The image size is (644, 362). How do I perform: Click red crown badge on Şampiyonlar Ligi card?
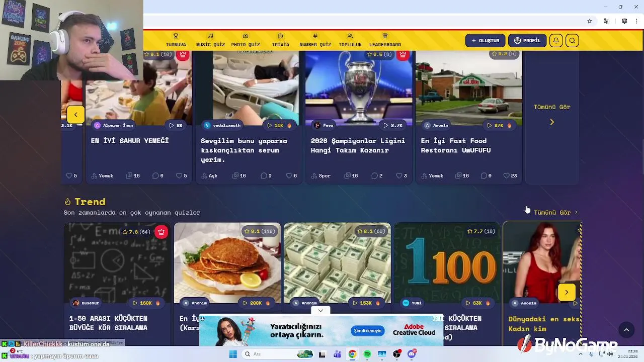pos(402,54)
